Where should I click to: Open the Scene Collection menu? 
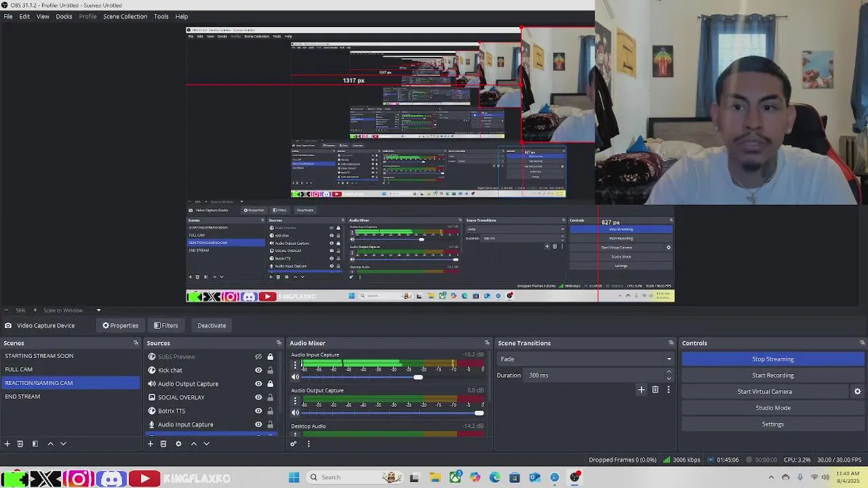click(125, 16)
